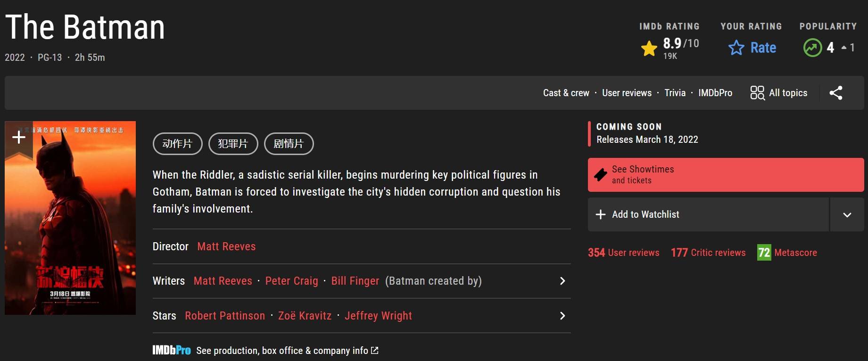The width and height of the screenshot is (868, 361).
Task: Open Jeffrey Wright's page
Action: (x=378, y=316)
